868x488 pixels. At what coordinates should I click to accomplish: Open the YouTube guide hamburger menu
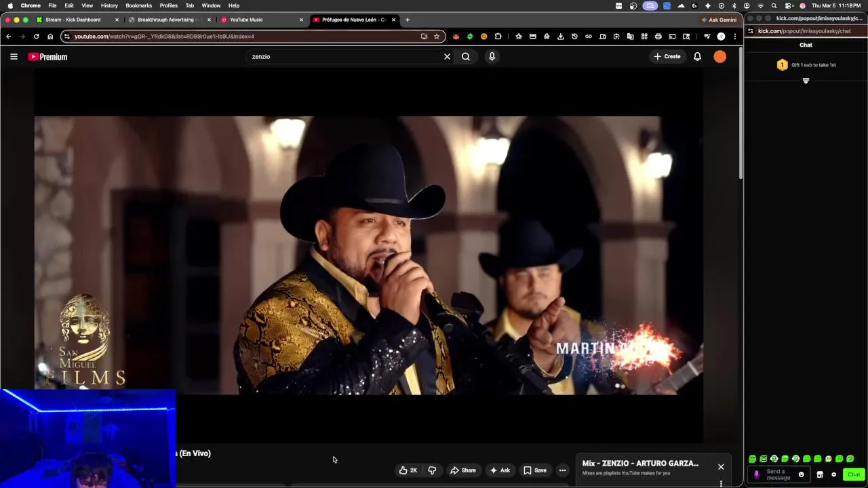point(14,57)
